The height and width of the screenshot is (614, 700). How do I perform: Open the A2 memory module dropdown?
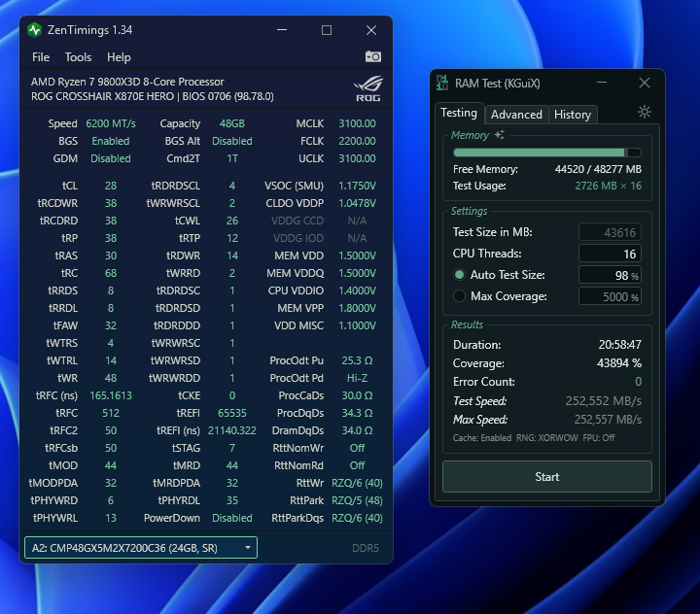(141, 548)
